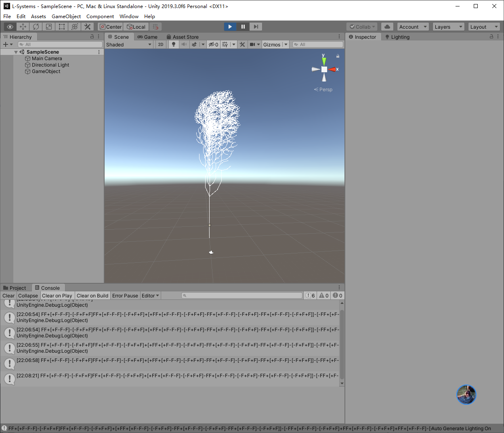Viewport: 504px width, 433px height.
Task: Switch to Asset Store tab
Action: pos(183,37)
